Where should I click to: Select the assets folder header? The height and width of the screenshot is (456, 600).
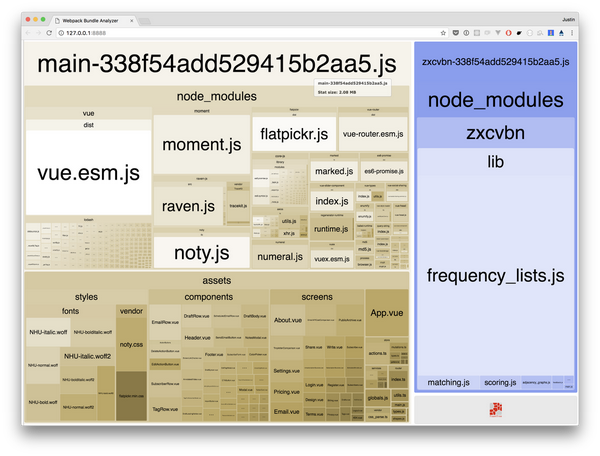pyautogui.click(x=217, y=280)
